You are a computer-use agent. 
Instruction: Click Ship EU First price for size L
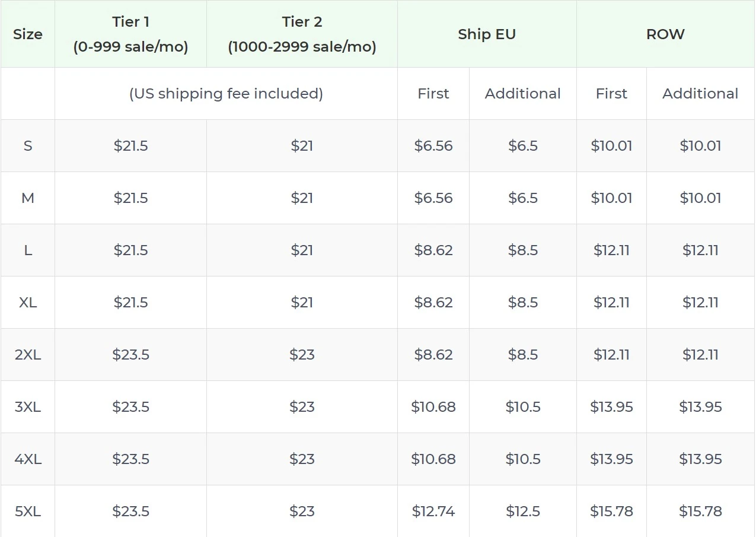(x=433, y=250)
